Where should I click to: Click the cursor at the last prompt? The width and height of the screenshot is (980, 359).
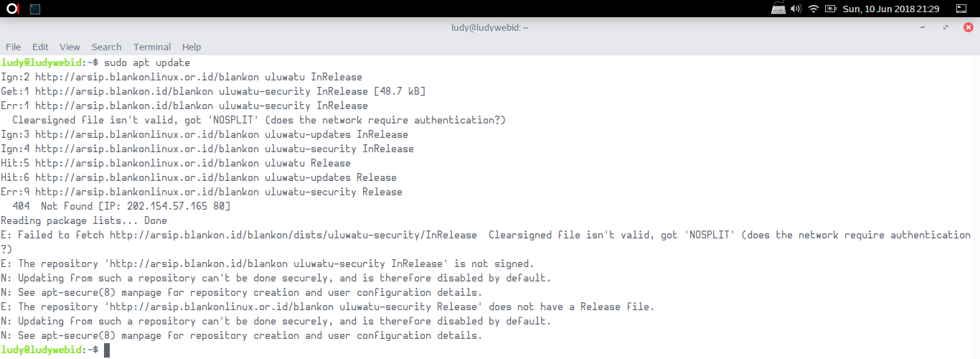click(x=107, y=350)
